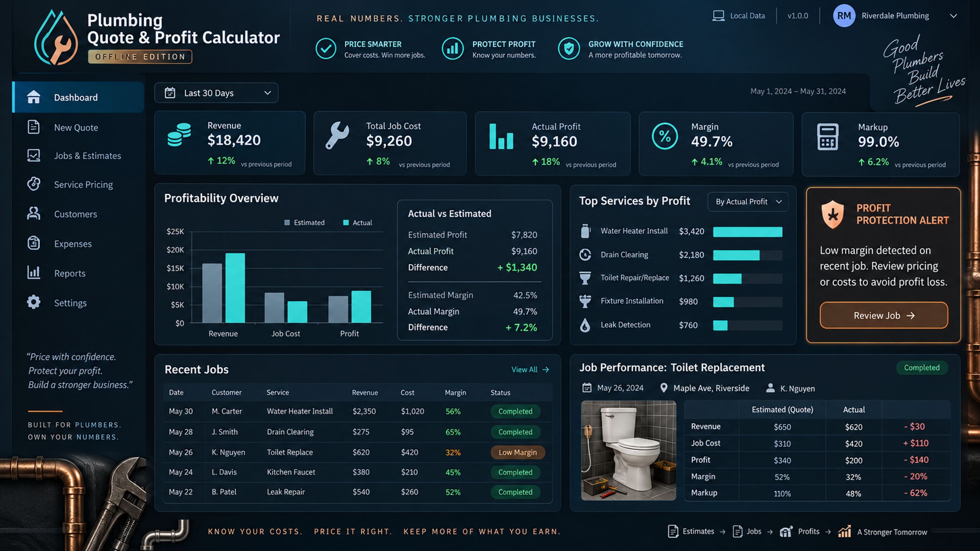Click the Drain Clearing profit bar
This screenshot has height=551, width=980.
click(x=736, y=255)
